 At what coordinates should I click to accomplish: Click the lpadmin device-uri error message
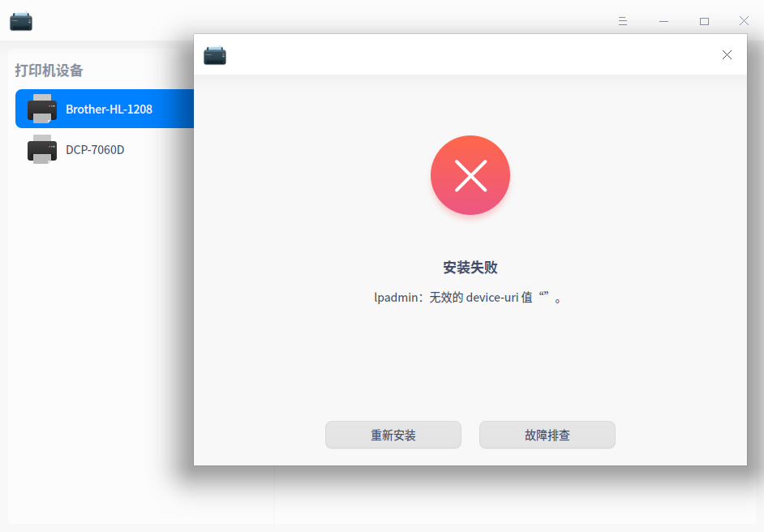pyautogui.click(x=468, y=297)
